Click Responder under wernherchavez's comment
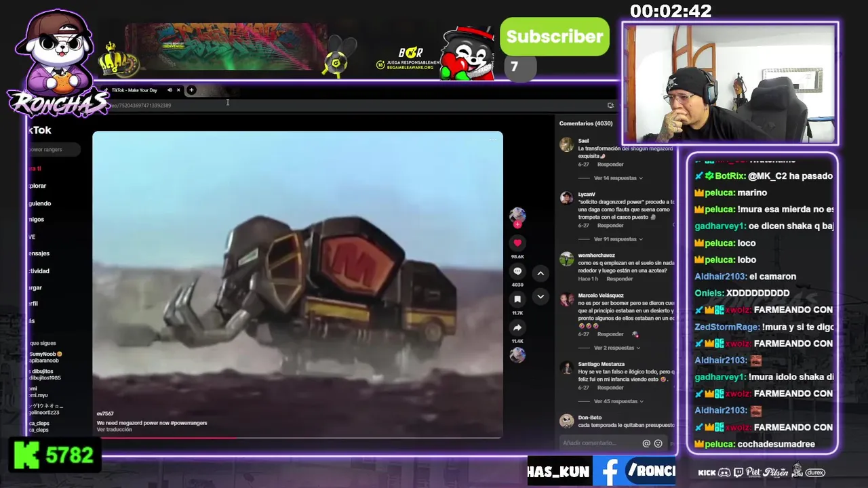The width and height of the screenshot is (868, 488). click(620, 279)
